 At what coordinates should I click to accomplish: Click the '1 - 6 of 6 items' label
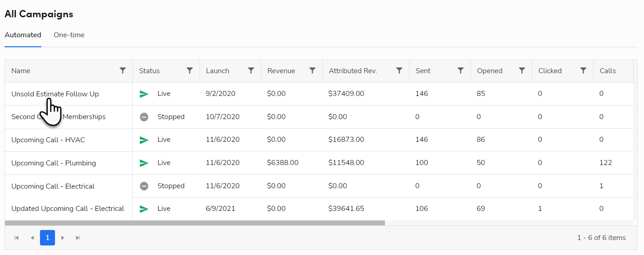point(601,238)
